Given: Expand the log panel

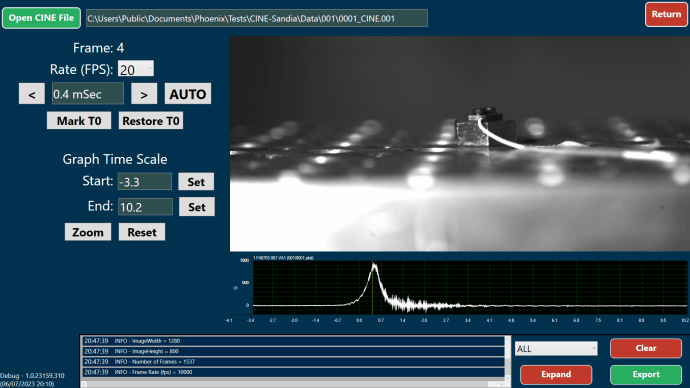Looking at the screenshot, I should click(556, 374).
